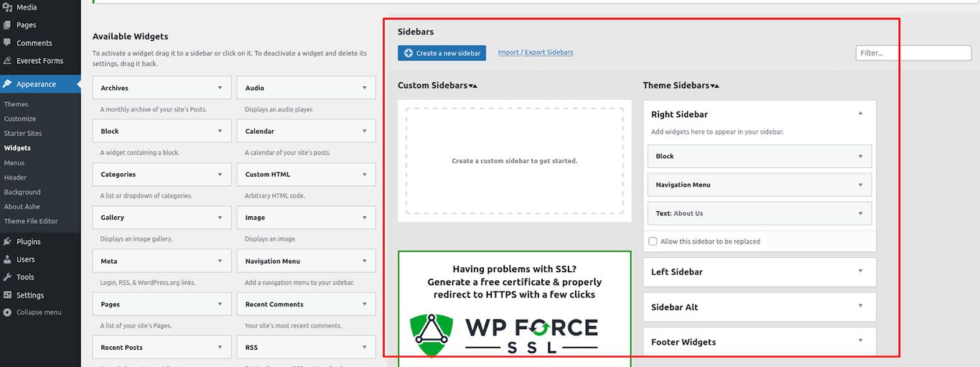Expand the Recent Comments widget arrow
The height and width of the screenshot is (367, 980).
click(364, 305)
